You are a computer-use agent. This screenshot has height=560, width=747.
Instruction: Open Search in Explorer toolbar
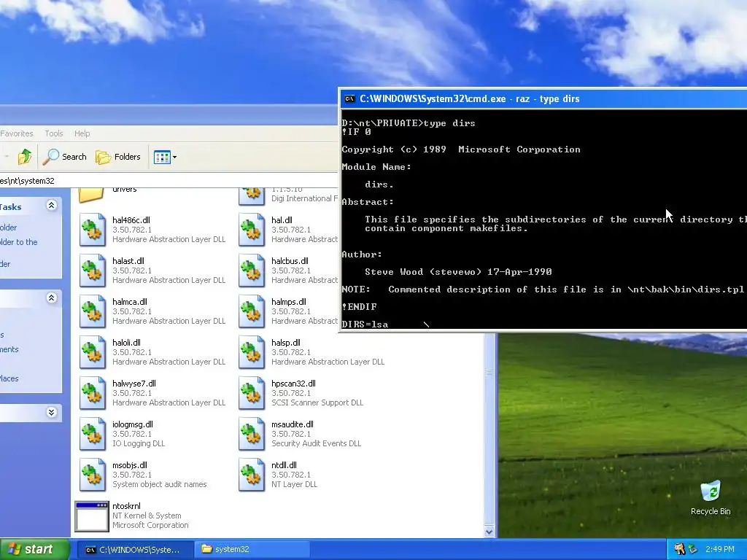64,157
